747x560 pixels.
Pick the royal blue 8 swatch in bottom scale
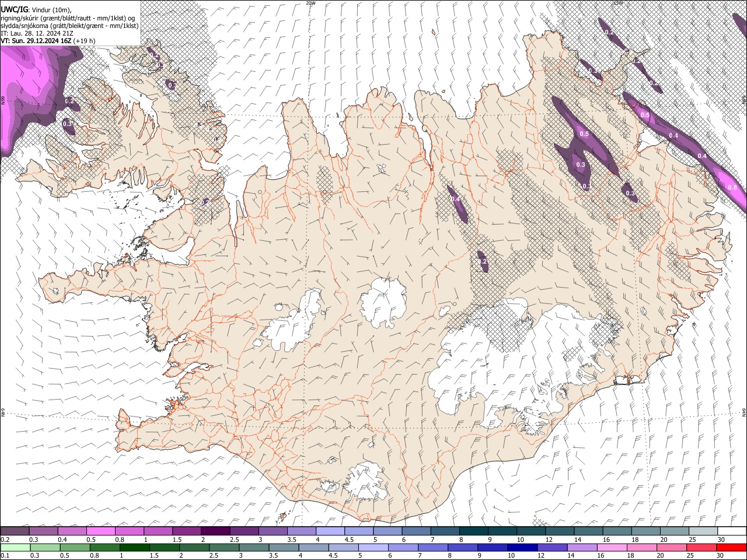point(462,547)
